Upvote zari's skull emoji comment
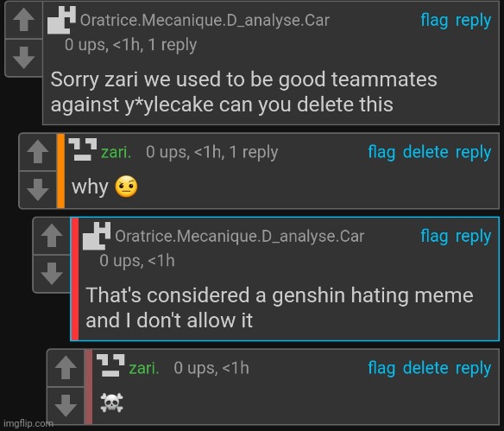Screen dimensions: 504x431 point(66,368)
